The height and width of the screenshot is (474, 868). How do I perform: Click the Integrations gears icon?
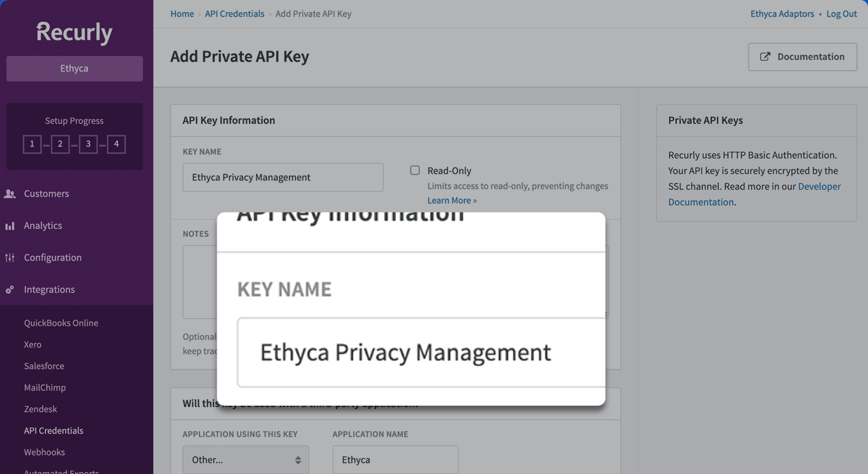point(9,289)
